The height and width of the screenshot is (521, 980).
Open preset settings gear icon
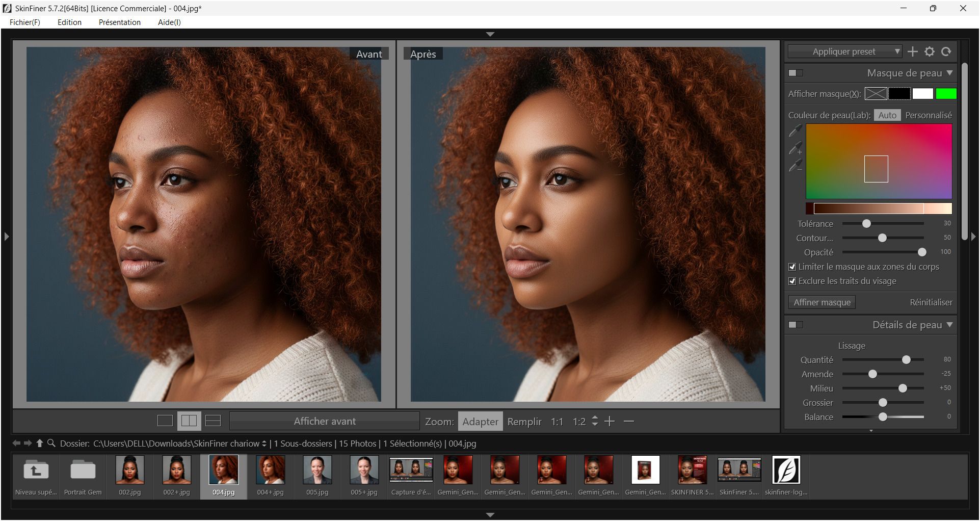[930, 51]
